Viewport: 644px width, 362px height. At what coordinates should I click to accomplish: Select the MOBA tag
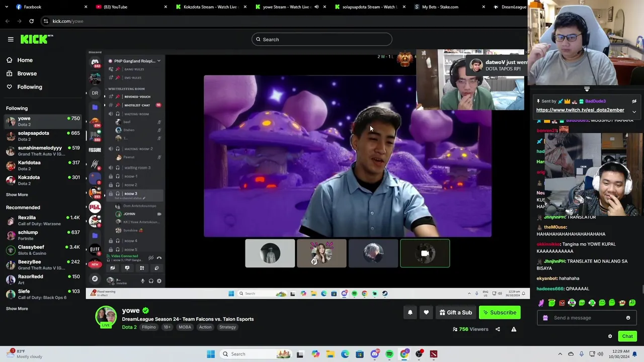(185, 327)
